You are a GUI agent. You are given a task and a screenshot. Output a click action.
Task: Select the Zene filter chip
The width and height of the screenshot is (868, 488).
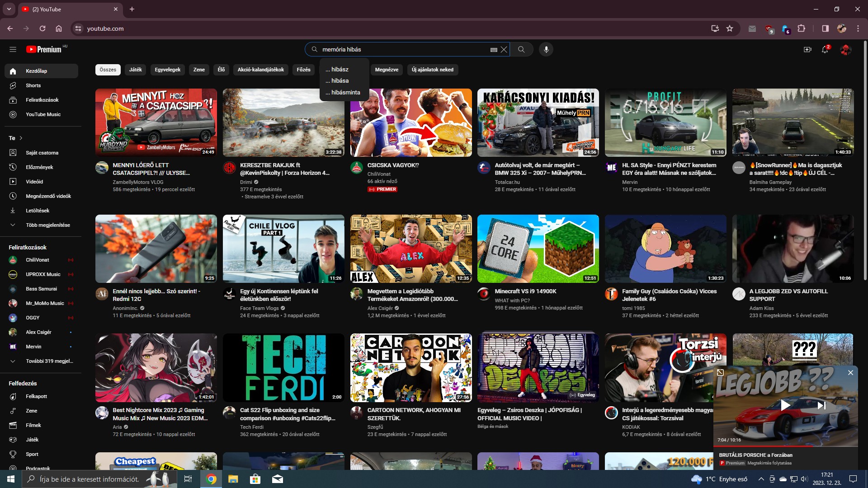pos(199,70)
